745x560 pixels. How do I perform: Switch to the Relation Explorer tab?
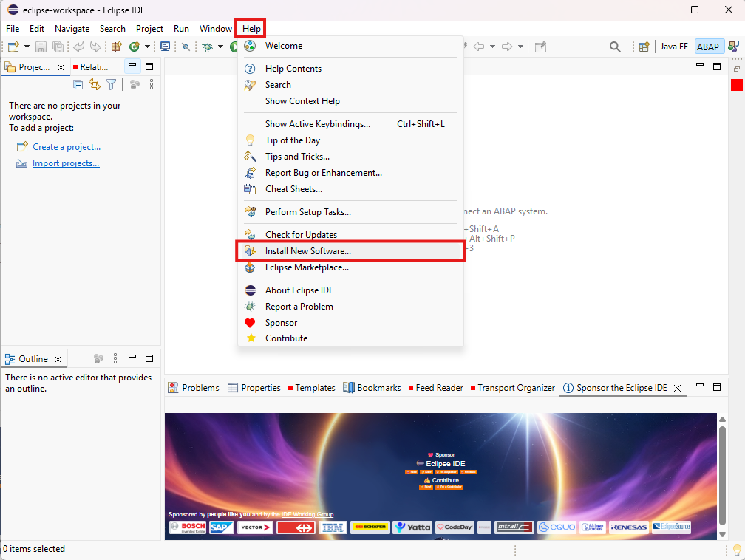click(x=91, y=67)
